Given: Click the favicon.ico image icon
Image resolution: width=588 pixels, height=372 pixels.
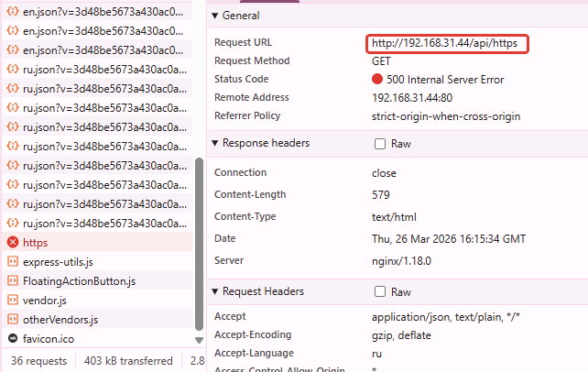Looking at the screenshot, I should [x=13, y=339].
